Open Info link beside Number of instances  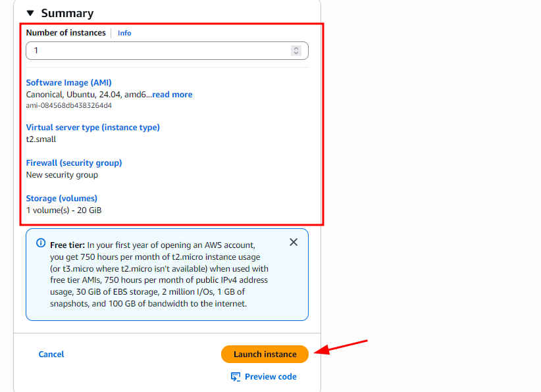[124, 33]
